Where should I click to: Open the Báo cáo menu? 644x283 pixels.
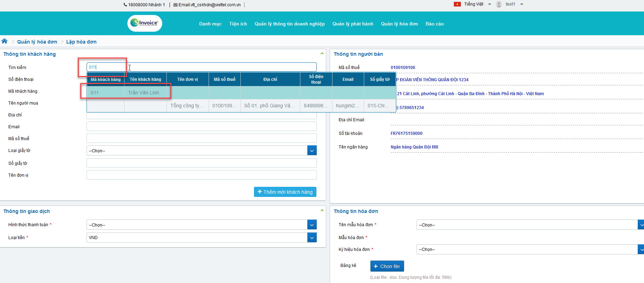434,24
